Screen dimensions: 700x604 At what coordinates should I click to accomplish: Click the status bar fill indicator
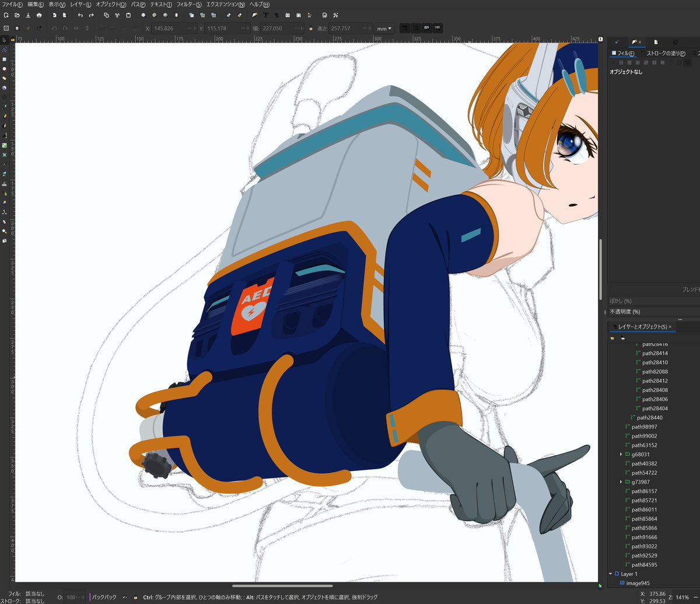tap(34, 593)
